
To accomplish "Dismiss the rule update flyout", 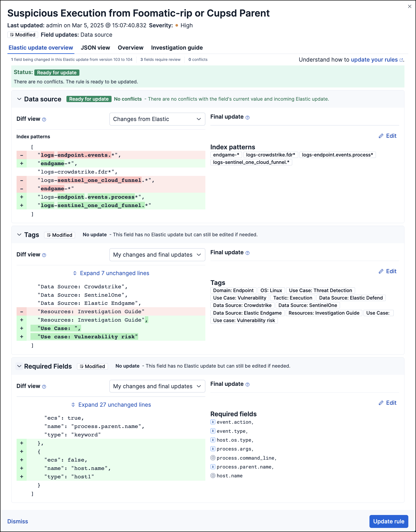I will 18,521.
